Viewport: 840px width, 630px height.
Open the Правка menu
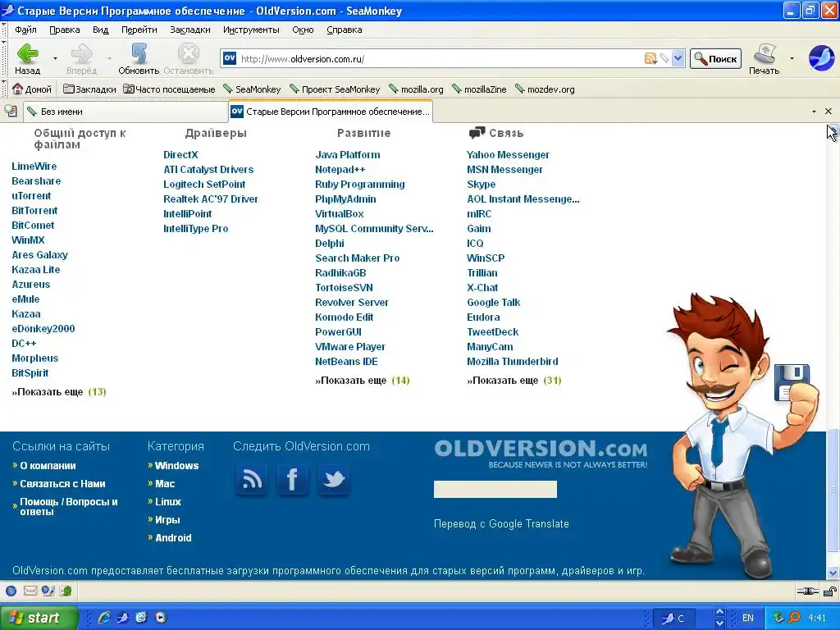click(64, 30)
